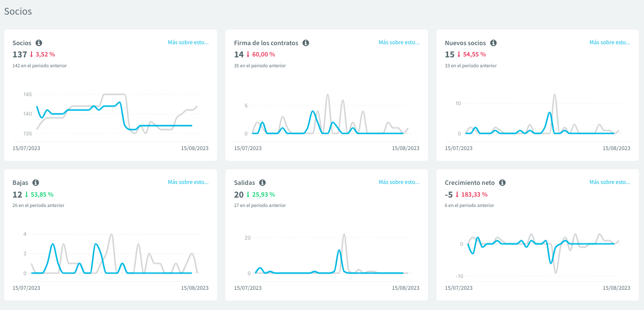Open 'Más sobre esto...' in Firma de los contratos card

tap(399, 42)
